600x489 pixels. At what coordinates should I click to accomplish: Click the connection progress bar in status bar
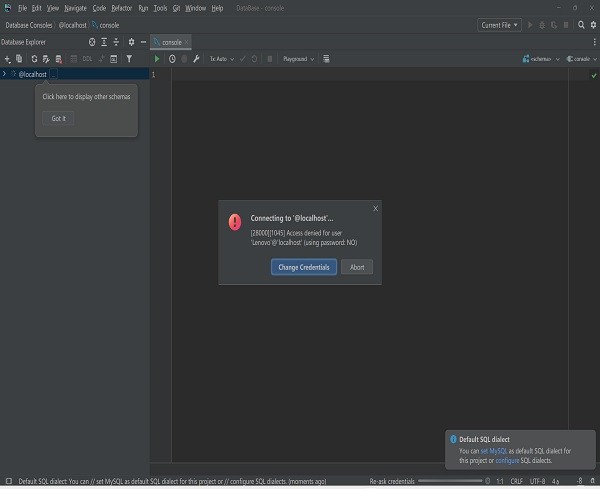(x=448, y=481)
